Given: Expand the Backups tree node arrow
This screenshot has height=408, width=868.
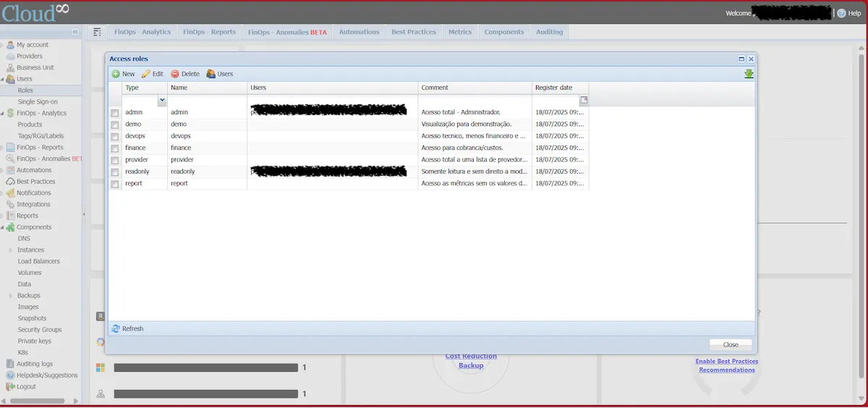Looking at the screenshot, I should 11,296.
